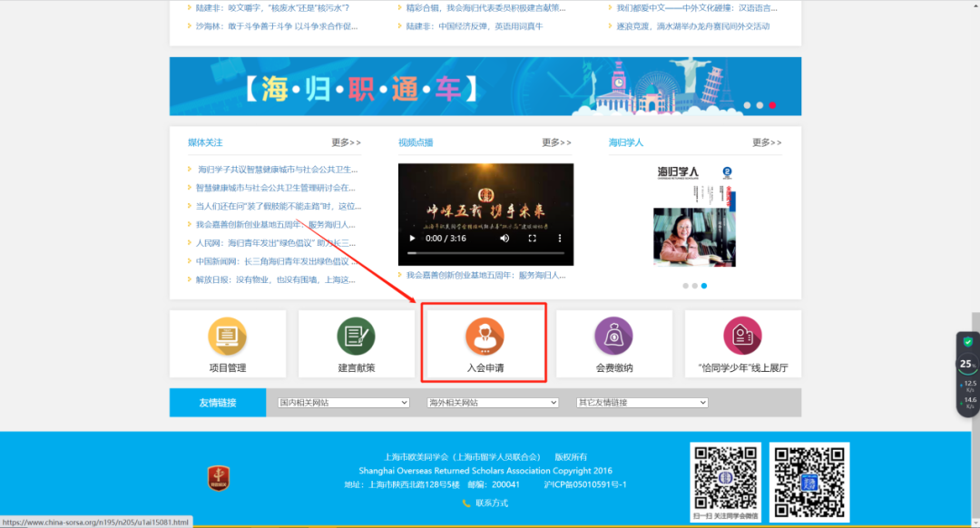Select first white dot on 海归职通车 banner
Image resolution: width=980 pixels, height=528 pixels.
[748, 105]
